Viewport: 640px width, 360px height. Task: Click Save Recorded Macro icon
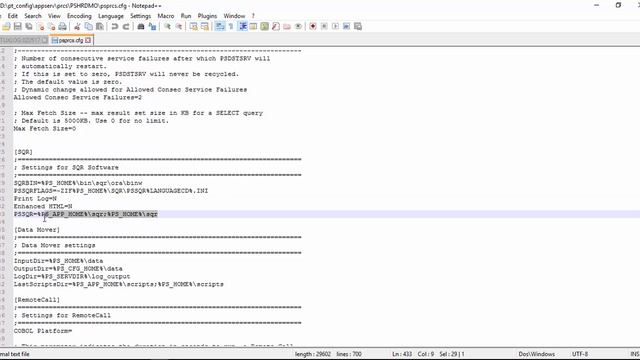pyautogui.click(x=358, y=27)
